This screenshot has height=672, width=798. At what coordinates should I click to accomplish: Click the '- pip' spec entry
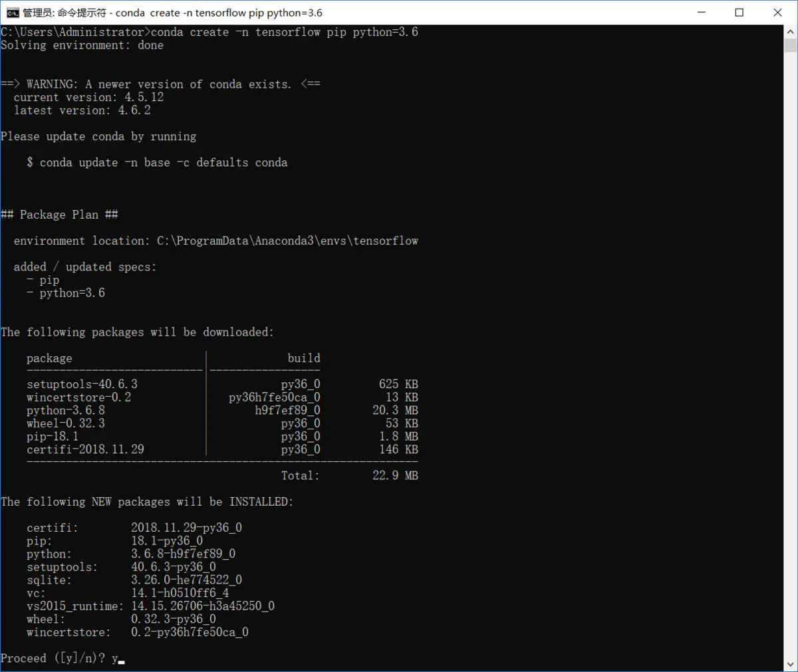click(43, 280)
